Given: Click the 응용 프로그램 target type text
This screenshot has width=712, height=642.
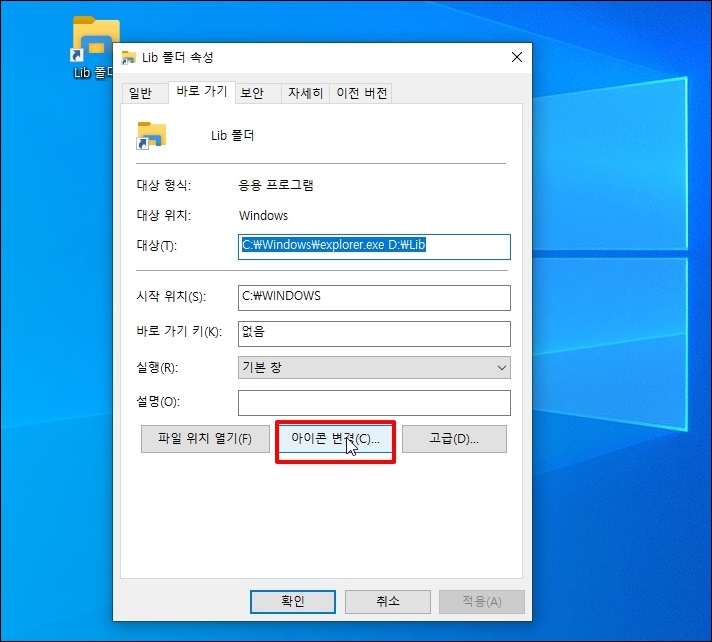Looking at the screenshot, I should pyautogui.click(x=276, y=185).
